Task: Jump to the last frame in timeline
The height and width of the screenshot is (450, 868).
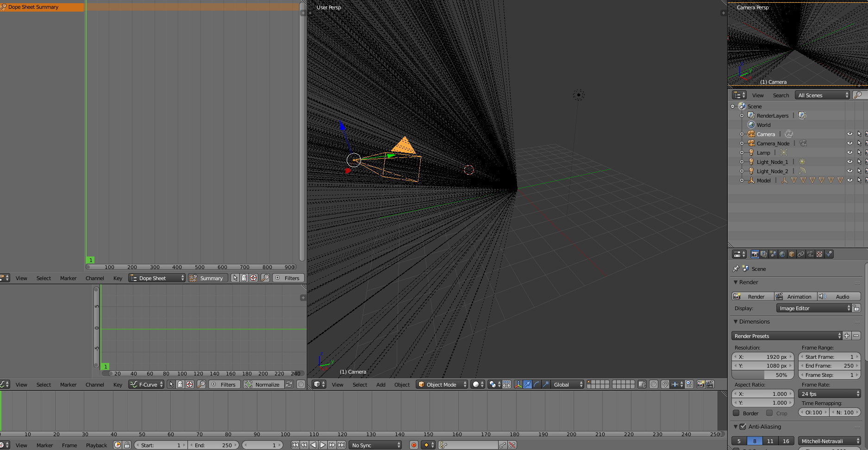Action: pyautogui.click(x=341, y=445)
